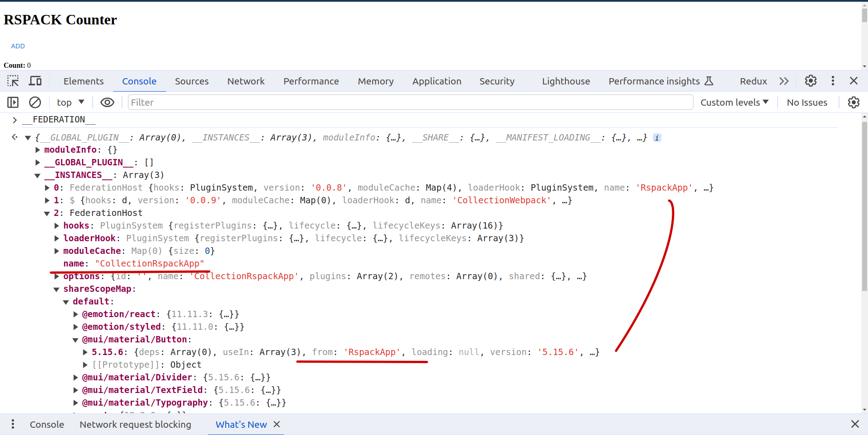Toggle live expression eye icon
The height and width of the screenshot is (435, 868).
(107, 103)
